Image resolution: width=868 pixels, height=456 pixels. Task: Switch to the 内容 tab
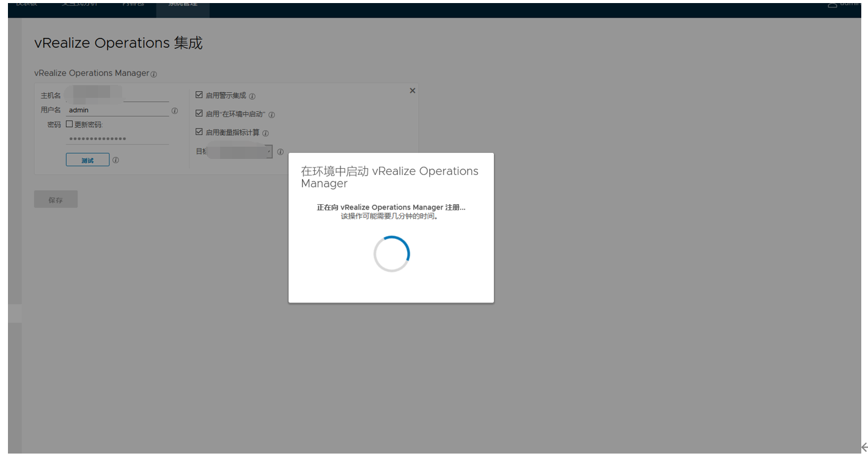point(134,4)
